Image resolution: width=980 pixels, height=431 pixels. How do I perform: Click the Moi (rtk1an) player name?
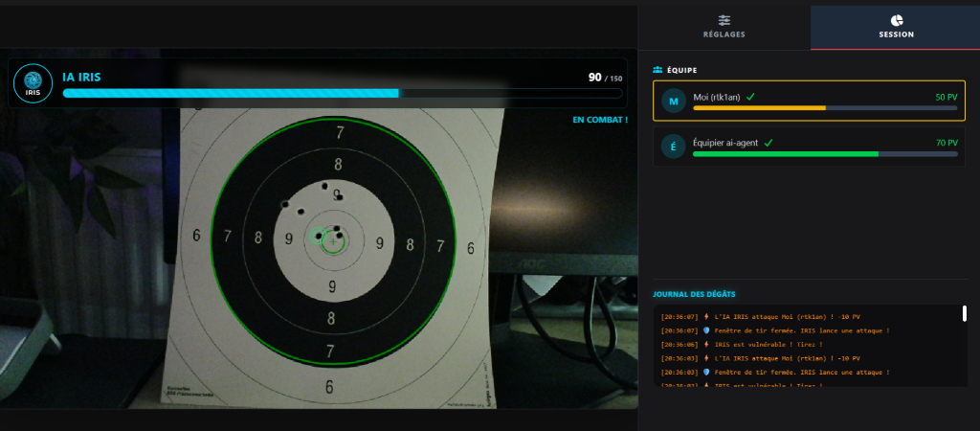click(717, 97)
